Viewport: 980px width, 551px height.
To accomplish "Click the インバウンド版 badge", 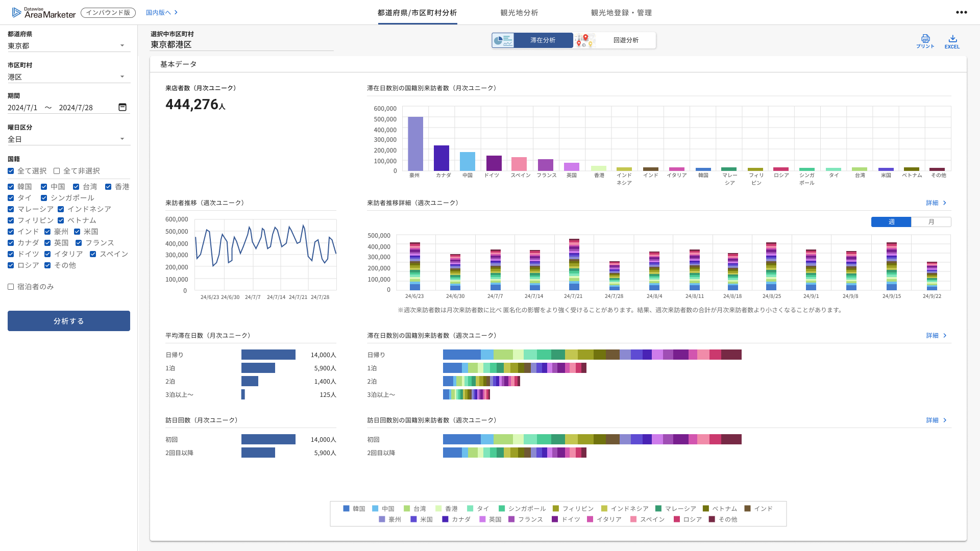I will point(108,13).
